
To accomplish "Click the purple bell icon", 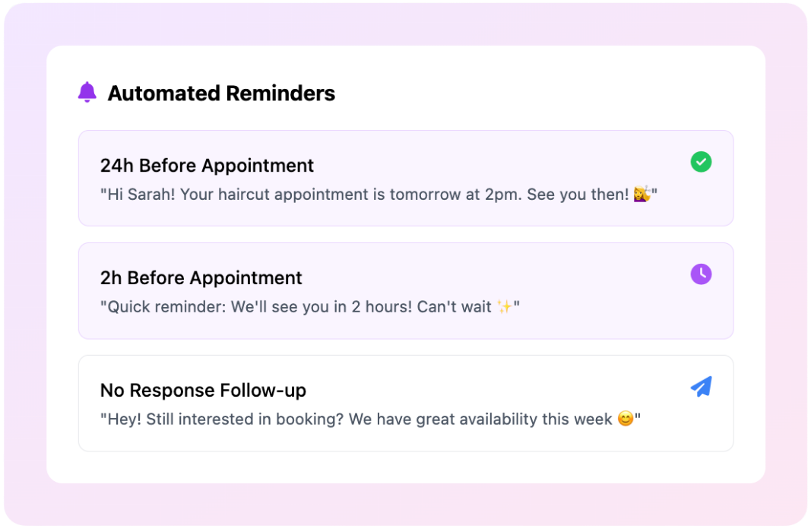I will 87,93.
